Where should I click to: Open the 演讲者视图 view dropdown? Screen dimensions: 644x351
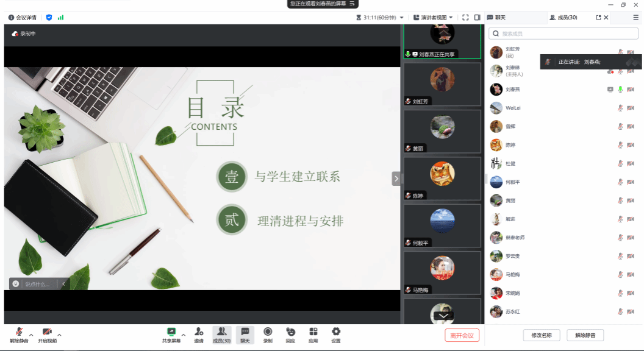(x=433, y=18)
